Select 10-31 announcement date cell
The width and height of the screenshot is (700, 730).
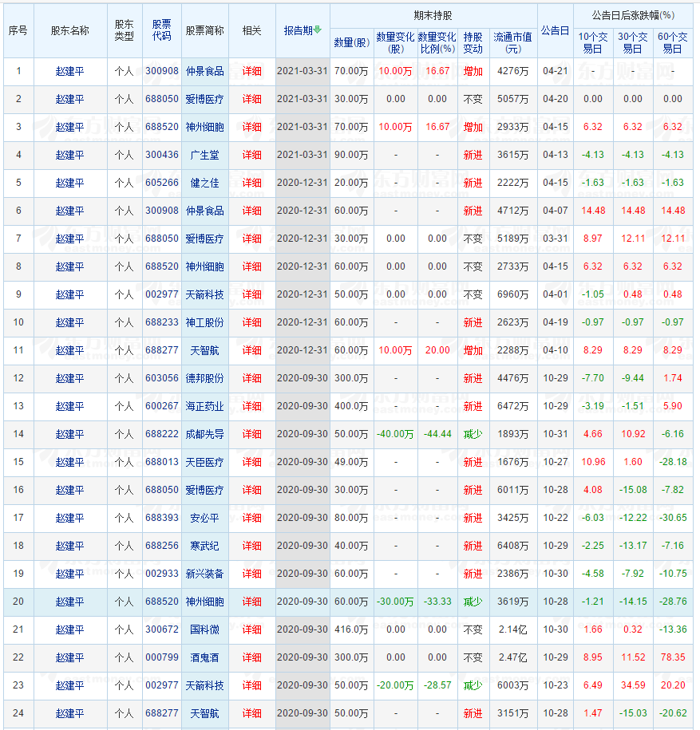pyautogui.click(x=556, y=434)
